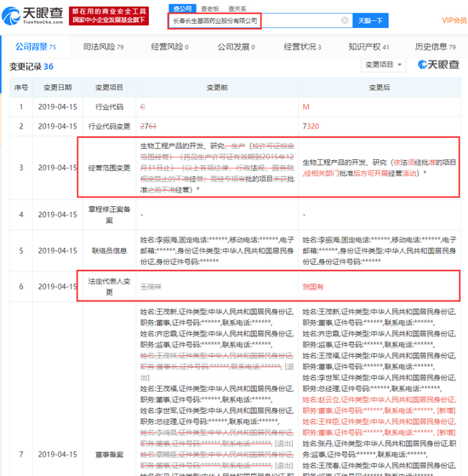
Task: Click the struck-through name 王茂祥 in row 6
Action: click(x=151, y=287)
